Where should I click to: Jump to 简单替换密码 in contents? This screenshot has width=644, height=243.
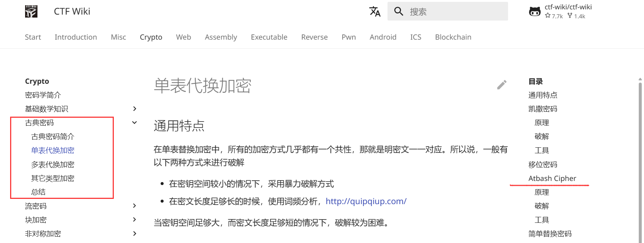coord(550,234)
